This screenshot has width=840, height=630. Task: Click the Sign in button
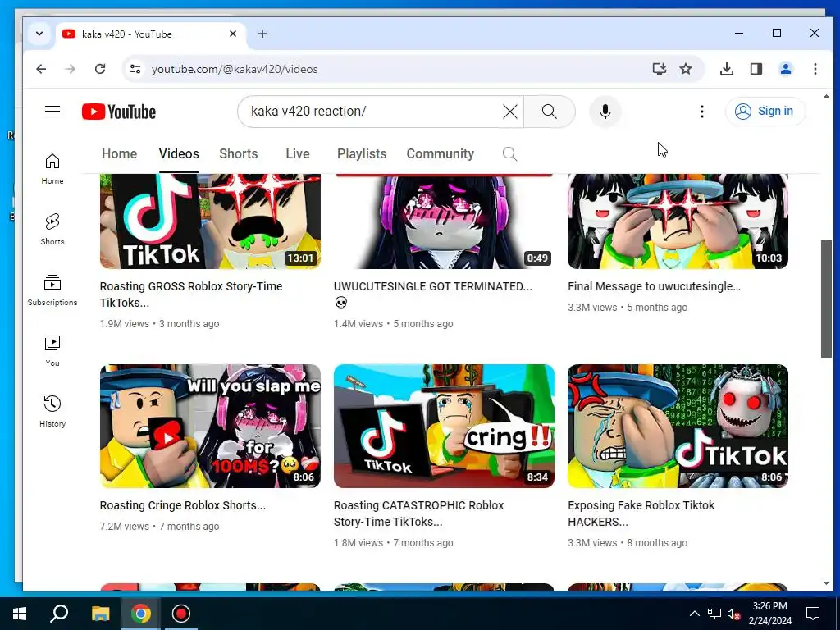pyautogui.click(x=765, y=112)
